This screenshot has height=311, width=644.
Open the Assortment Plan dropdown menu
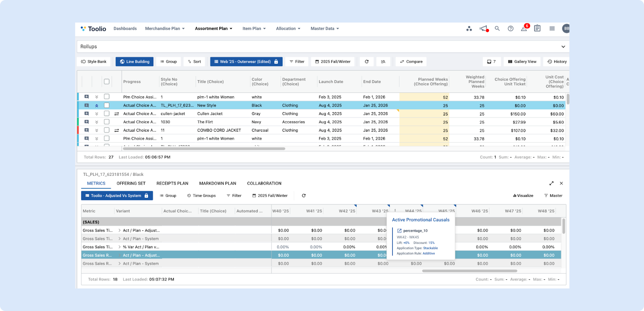213,29
